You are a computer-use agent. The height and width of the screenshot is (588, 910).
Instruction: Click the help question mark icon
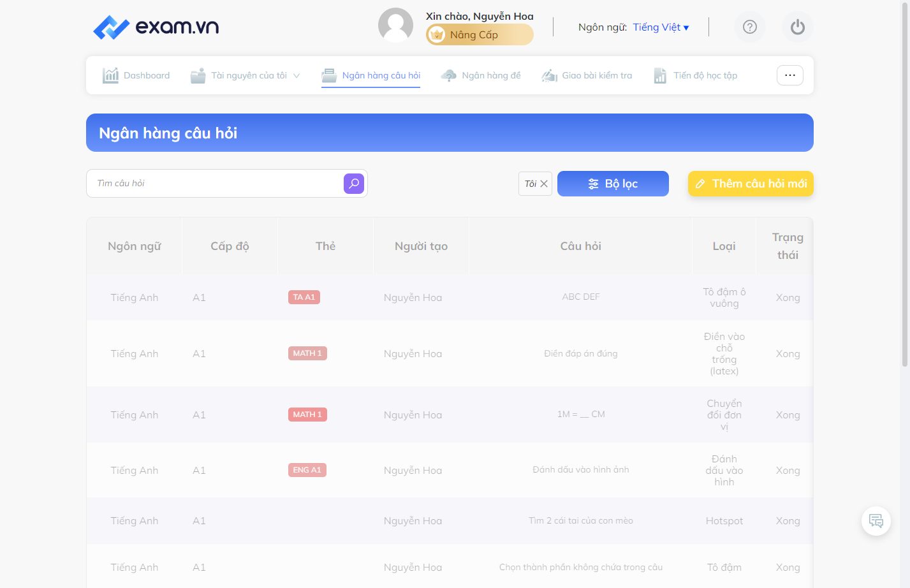click(x=750, y=27)
